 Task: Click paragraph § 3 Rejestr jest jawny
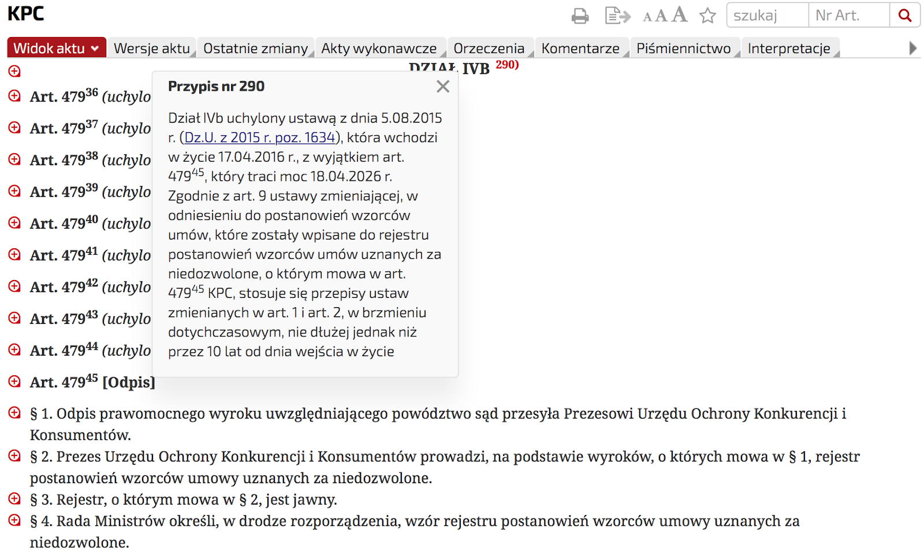(x=184, y=499)
